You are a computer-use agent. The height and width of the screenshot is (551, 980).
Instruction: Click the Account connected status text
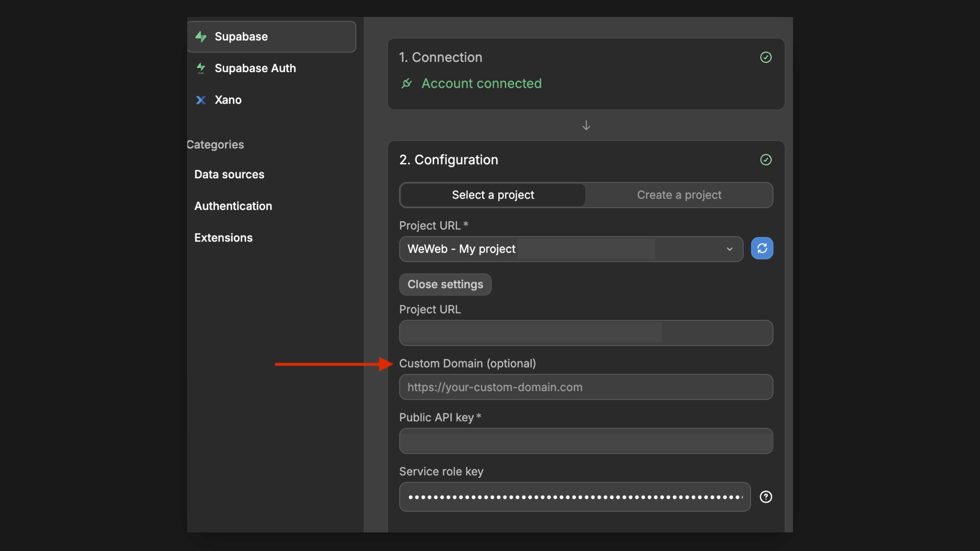[481, 83]
